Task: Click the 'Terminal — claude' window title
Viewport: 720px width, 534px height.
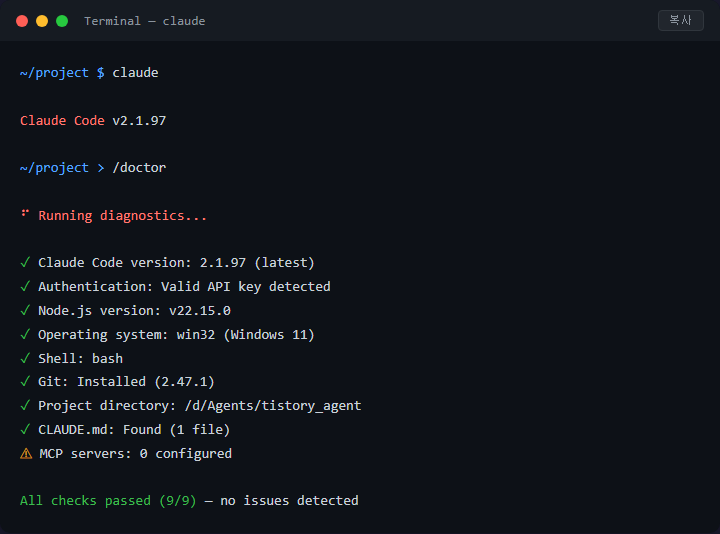Action: (x=145, y=21)
